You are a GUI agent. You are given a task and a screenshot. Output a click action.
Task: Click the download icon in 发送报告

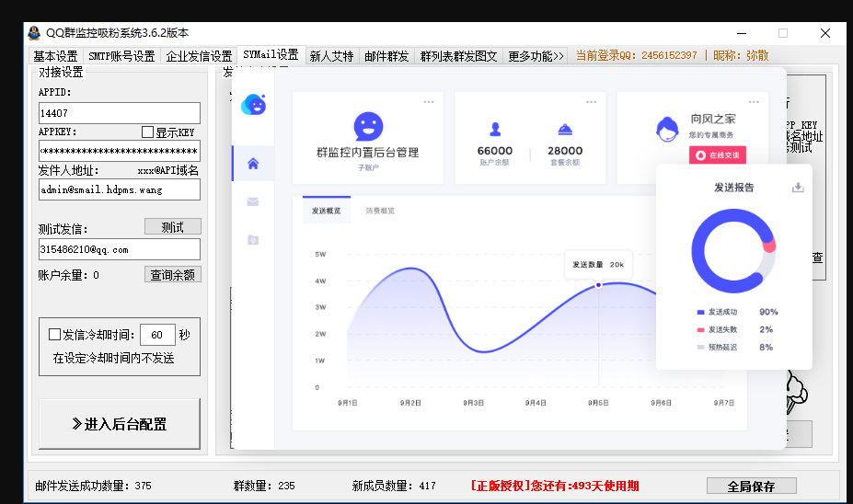click(798, 188)
